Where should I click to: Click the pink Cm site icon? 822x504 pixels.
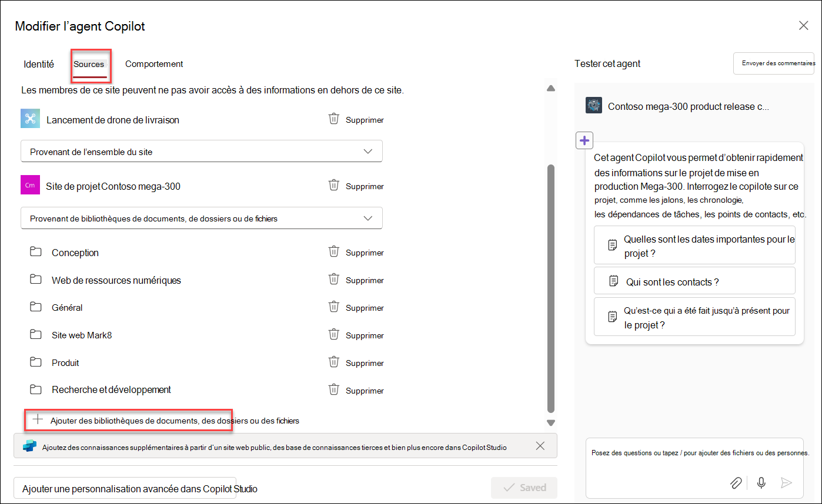[30, 185]
